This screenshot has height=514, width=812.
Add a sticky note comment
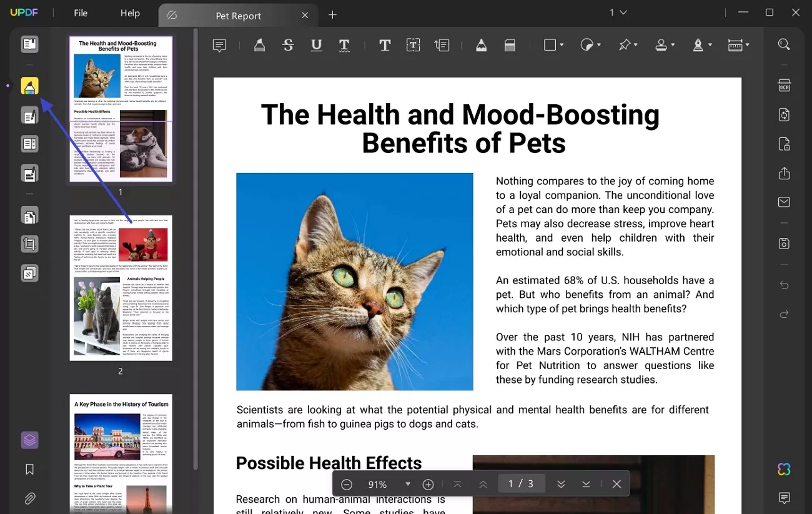[x=219, y=45]
